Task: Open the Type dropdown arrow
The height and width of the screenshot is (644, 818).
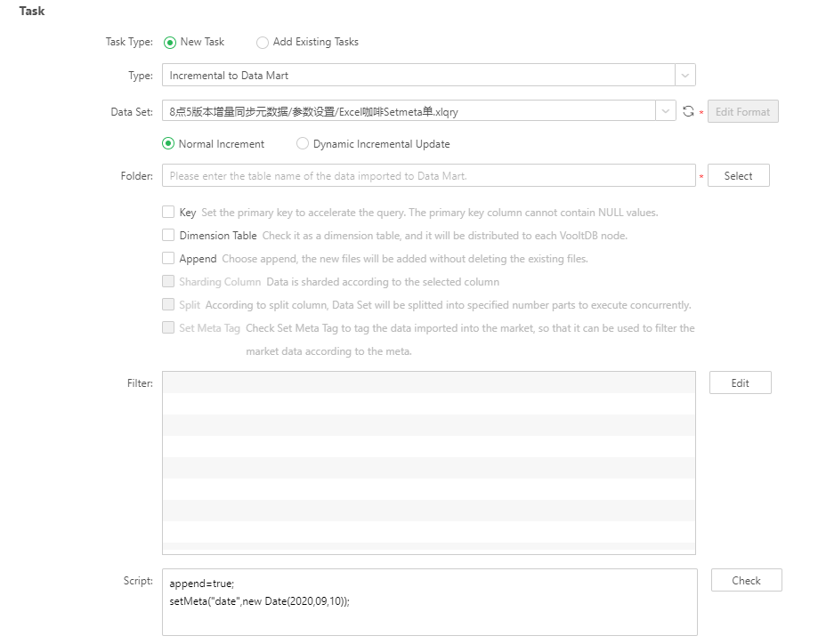Action: (x=684, y=76)
